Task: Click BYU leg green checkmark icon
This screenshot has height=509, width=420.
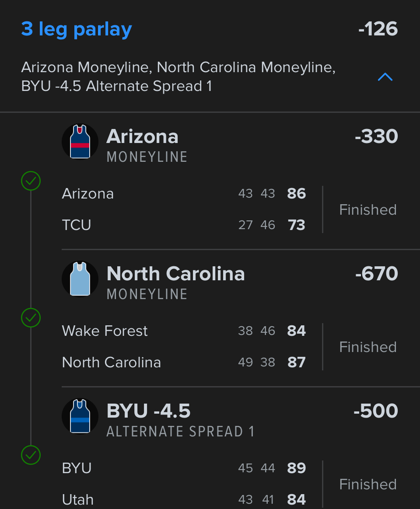Action: coord(31,455)
